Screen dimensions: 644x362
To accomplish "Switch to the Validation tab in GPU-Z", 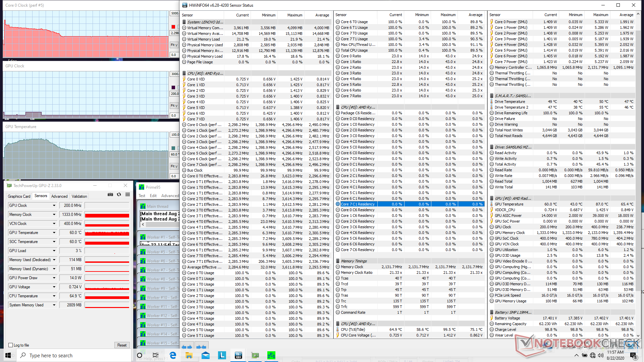I will [x=79, y=196].
